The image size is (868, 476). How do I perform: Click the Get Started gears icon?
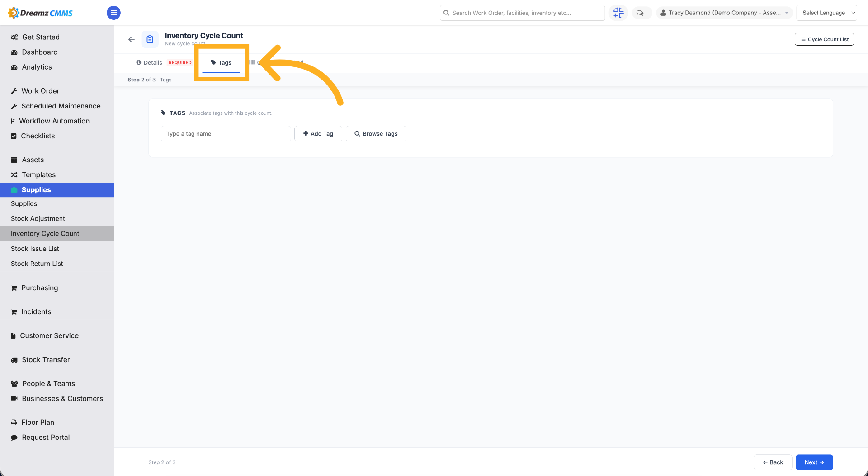point(14,37)
